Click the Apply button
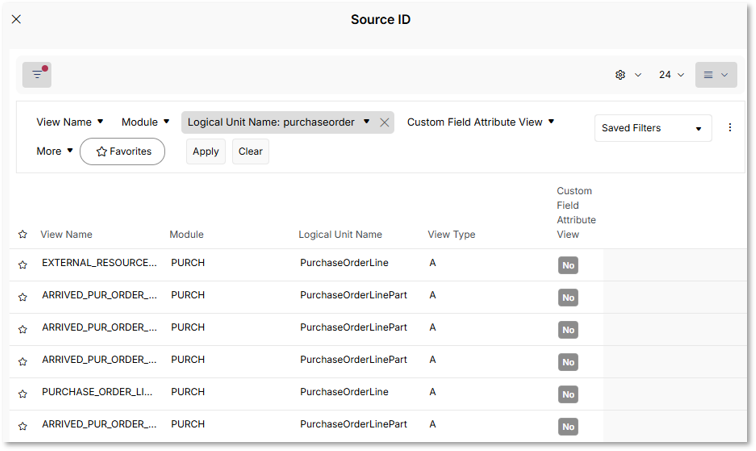This screenshot has height=451, width=756. pyautogui.click(x=206, y=151)
